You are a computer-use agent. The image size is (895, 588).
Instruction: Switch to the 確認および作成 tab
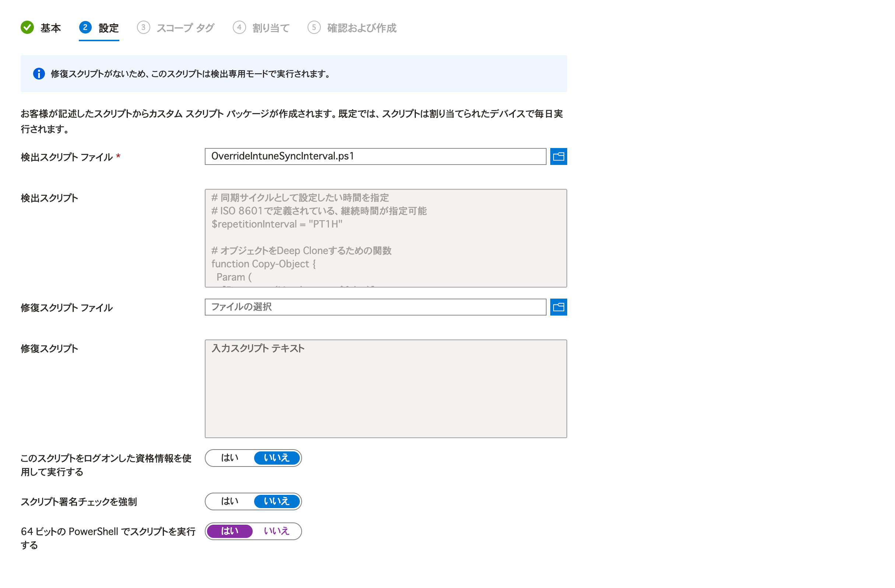(x=352, y=28)
